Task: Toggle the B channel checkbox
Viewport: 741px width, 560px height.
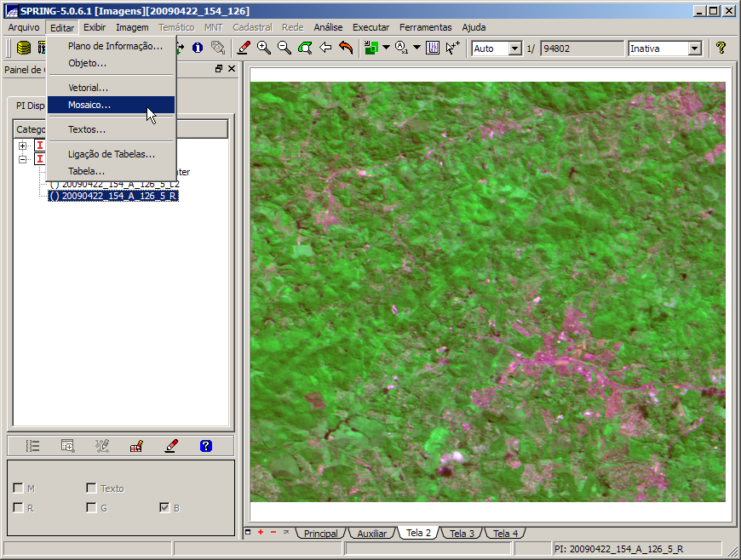Action: (x=164, y=508)
